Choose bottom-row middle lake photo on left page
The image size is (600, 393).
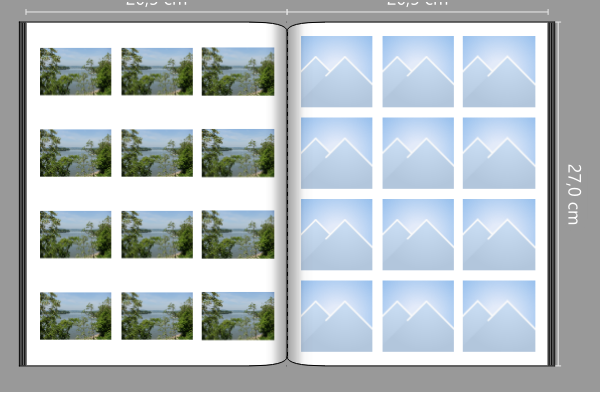tap(157, 316)
